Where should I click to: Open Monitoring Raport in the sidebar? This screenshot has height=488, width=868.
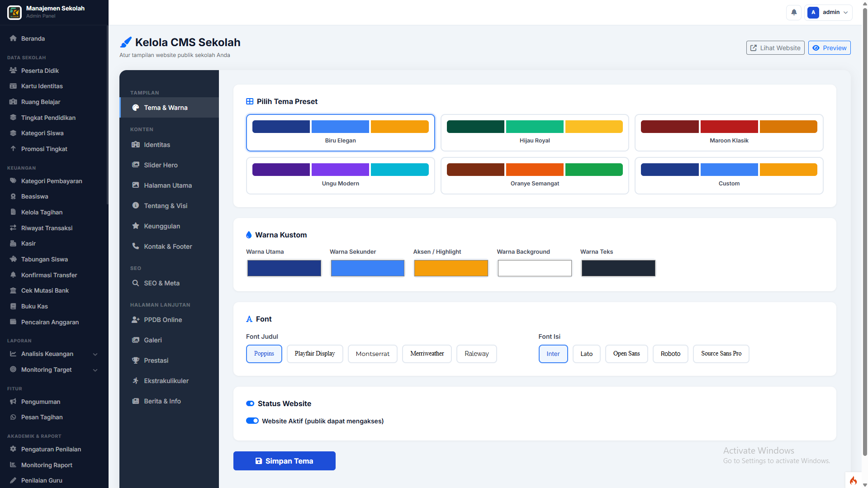point(54,465)
